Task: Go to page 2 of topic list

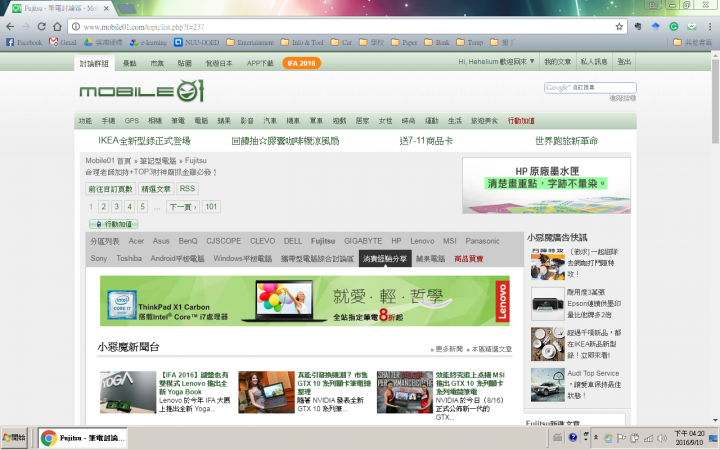Action: coord(104,207)
